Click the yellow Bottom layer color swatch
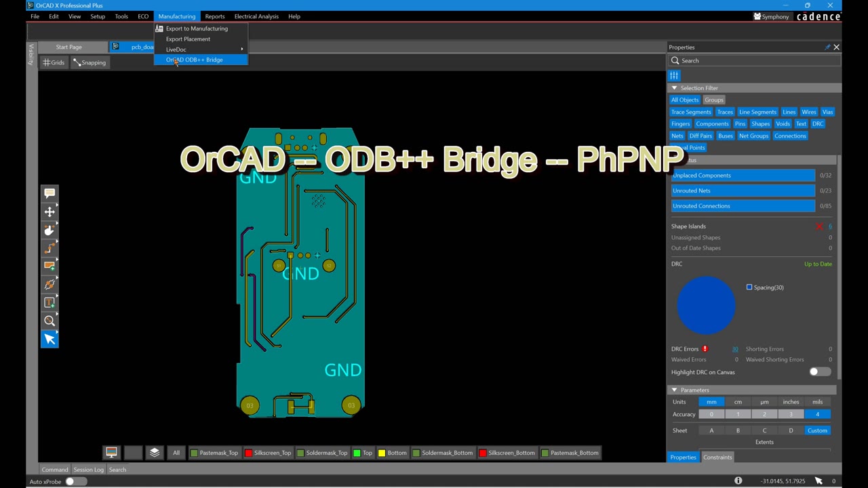 [382, 453]
